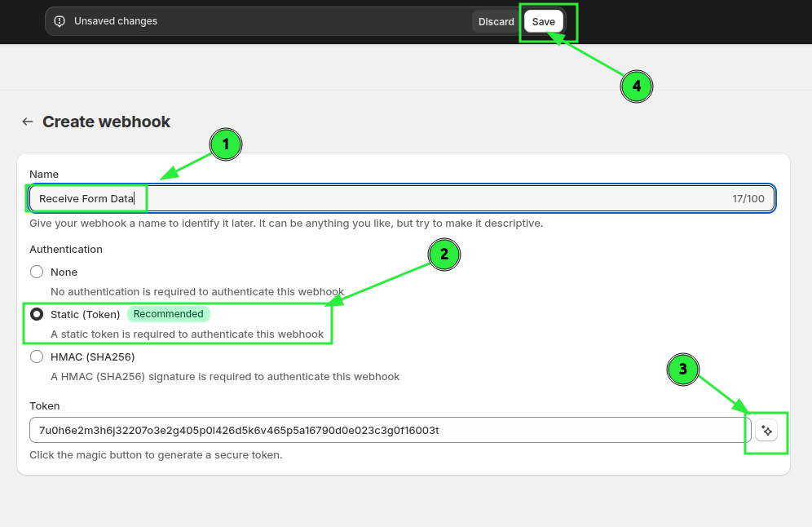Click the Recommended badge
The height and width of the screenshot is (527, 812).
[x=168, y=314]
